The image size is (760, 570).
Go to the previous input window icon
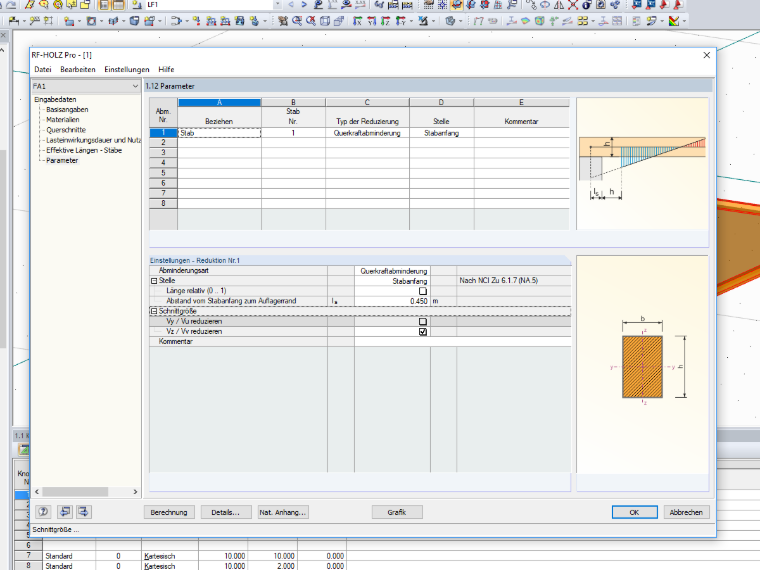64,512
